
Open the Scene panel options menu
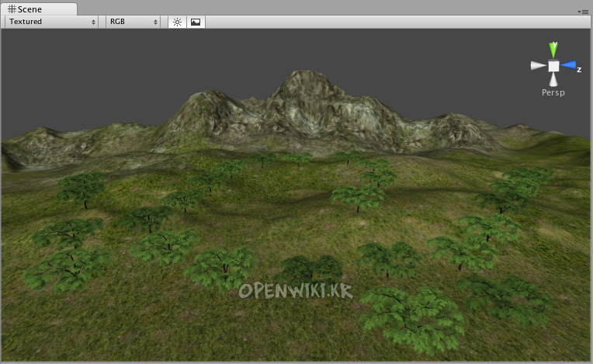[x=583, y=12]
